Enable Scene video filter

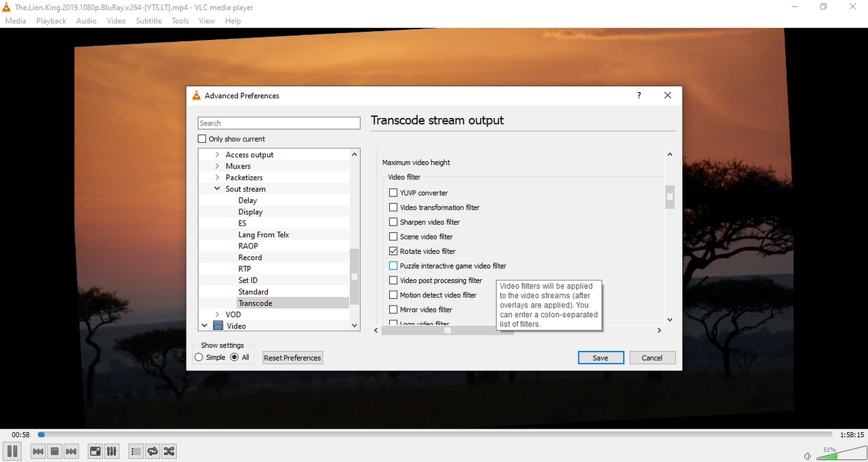(393, 236)
